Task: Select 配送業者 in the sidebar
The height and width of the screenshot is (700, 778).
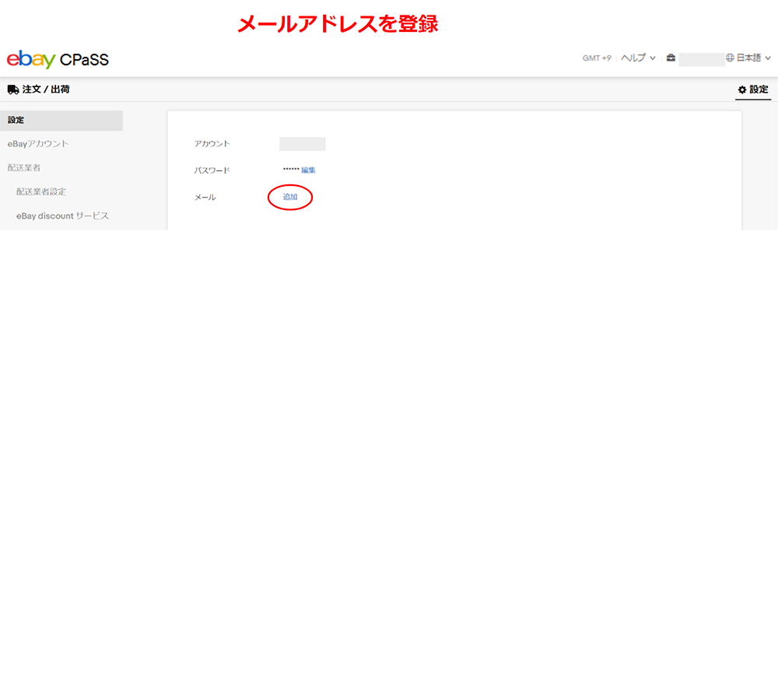Action: (x=24, y=167)
